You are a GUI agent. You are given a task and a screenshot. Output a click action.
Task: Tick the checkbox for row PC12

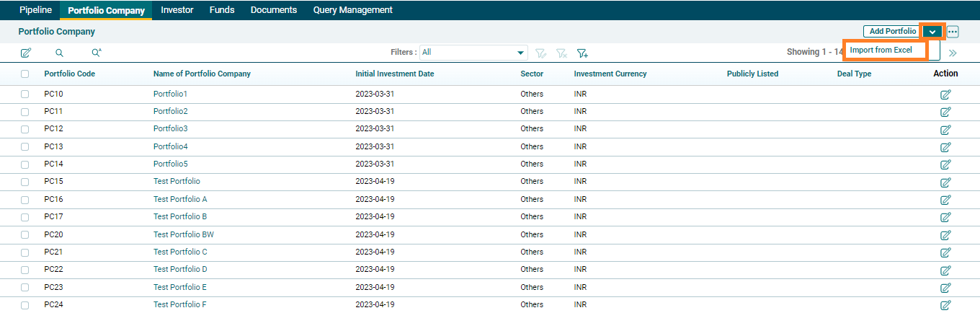pos(25,129)
